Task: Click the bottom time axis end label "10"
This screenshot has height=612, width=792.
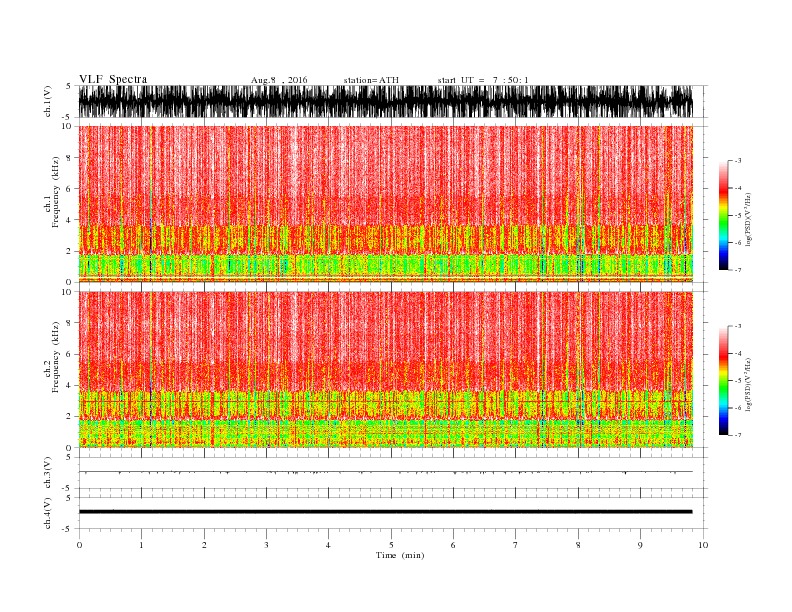Action: (703, 545)
